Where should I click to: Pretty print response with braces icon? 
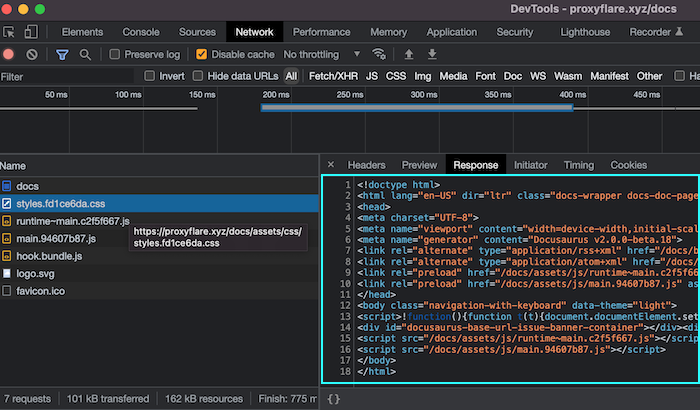[333, 399]
